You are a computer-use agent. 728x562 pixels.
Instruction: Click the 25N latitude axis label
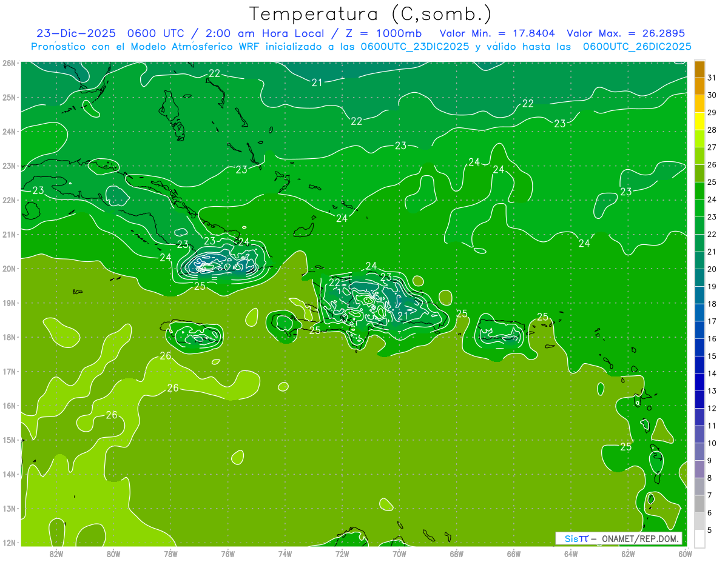9,97
